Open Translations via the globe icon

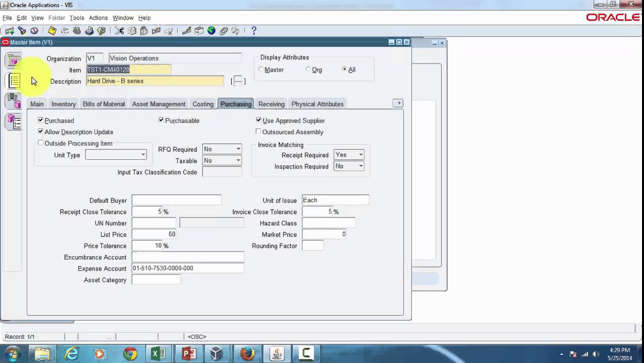(211, 31)
